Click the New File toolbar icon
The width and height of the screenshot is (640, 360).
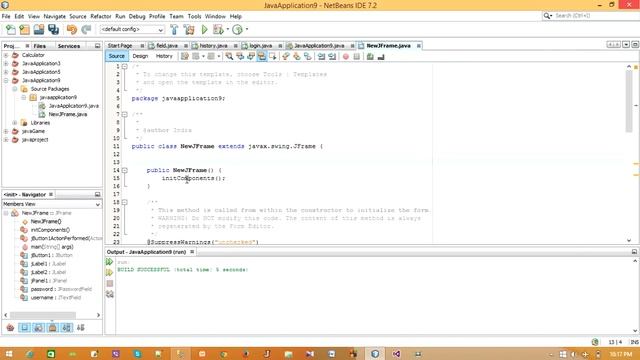coord(11,29)
